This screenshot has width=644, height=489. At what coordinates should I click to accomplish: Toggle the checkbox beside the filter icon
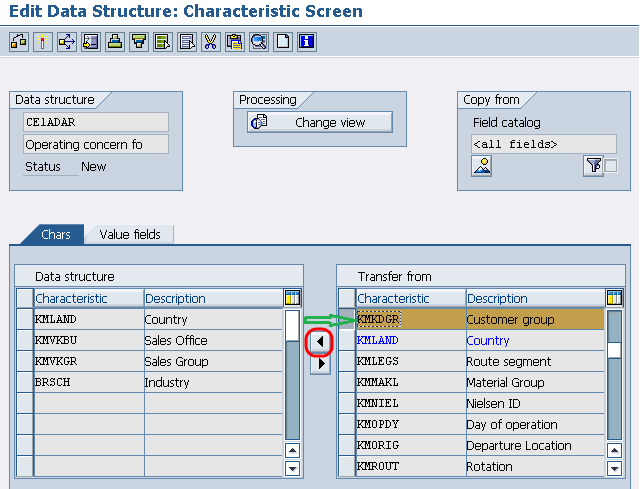point(611,166)
